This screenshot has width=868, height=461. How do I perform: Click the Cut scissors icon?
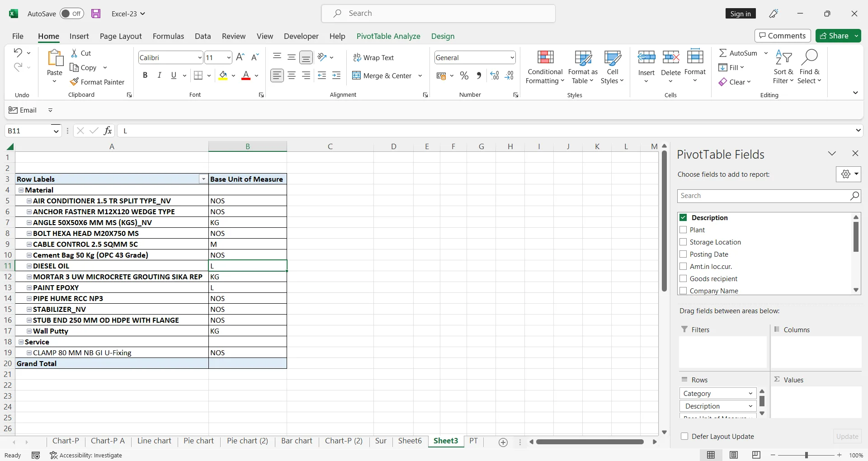click(74, 53)
